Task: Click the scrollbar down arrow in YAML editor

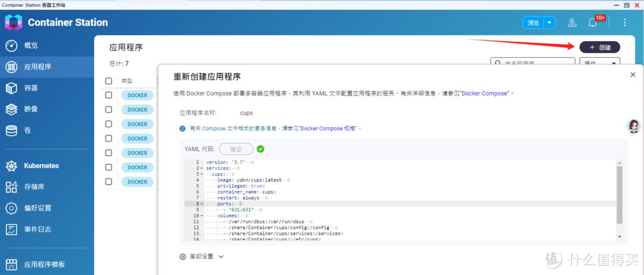Action: pyautogui.click(x=619, y=236)
